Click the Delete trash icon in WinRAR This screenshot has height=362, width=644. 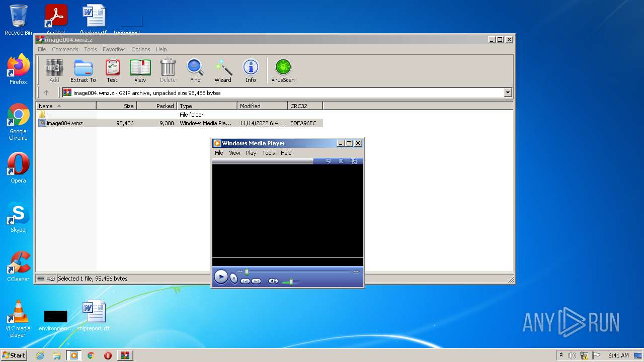pos(168,71)
